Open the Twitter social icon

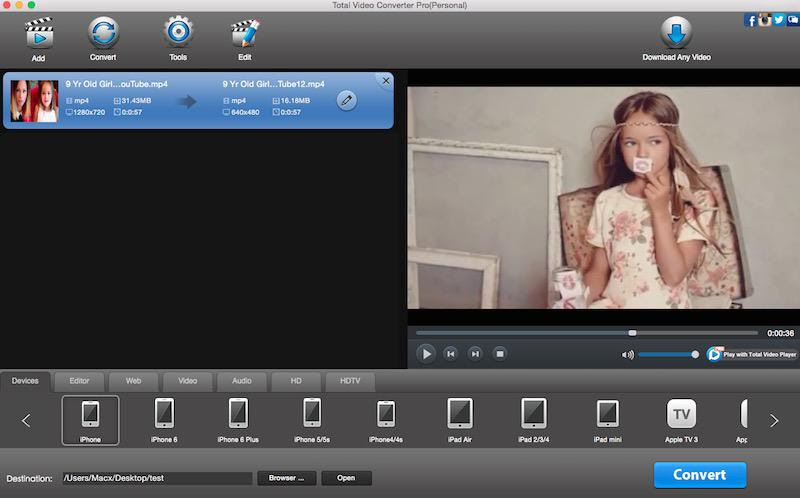pos(779,20)
